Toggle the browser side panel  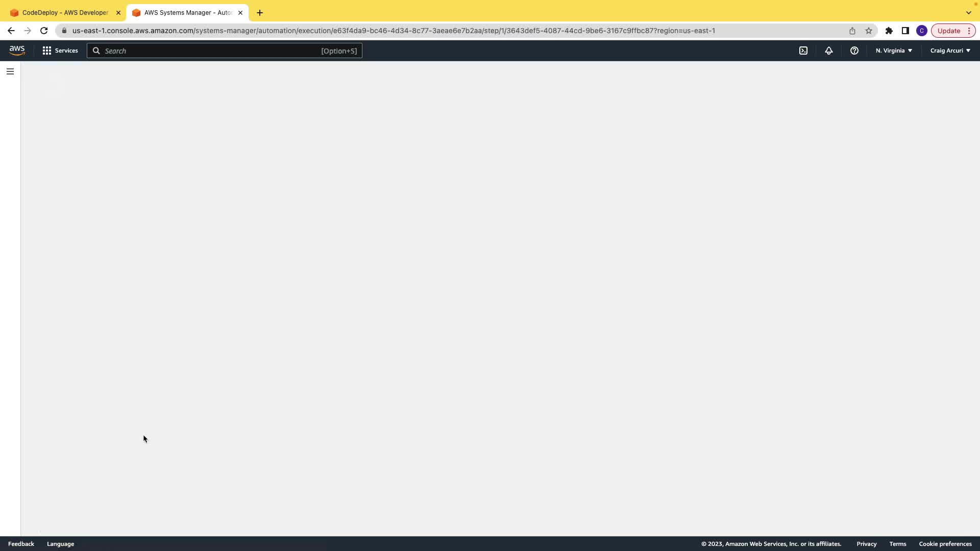905,31
